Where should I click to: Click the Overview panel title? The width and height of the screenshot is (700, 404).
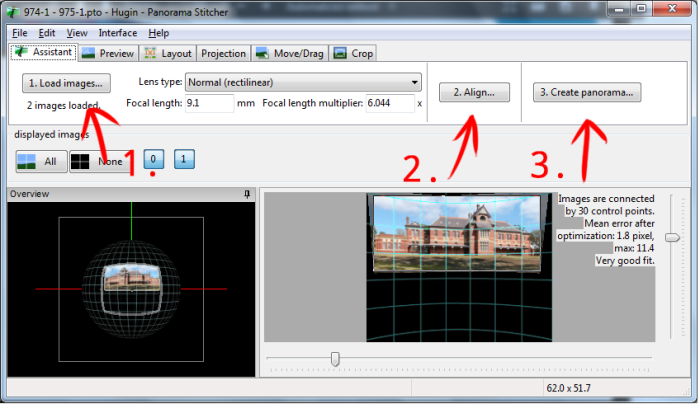(29, 194)
